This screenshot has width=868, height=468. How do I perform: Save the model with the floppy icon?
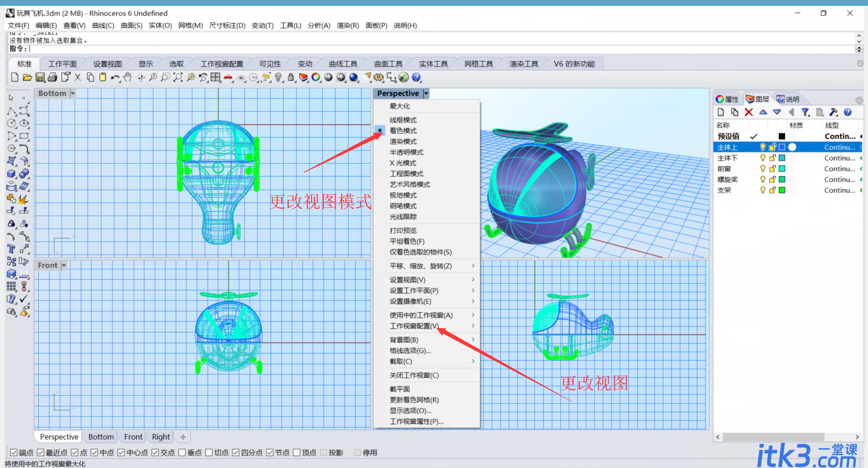click(40, 77)
